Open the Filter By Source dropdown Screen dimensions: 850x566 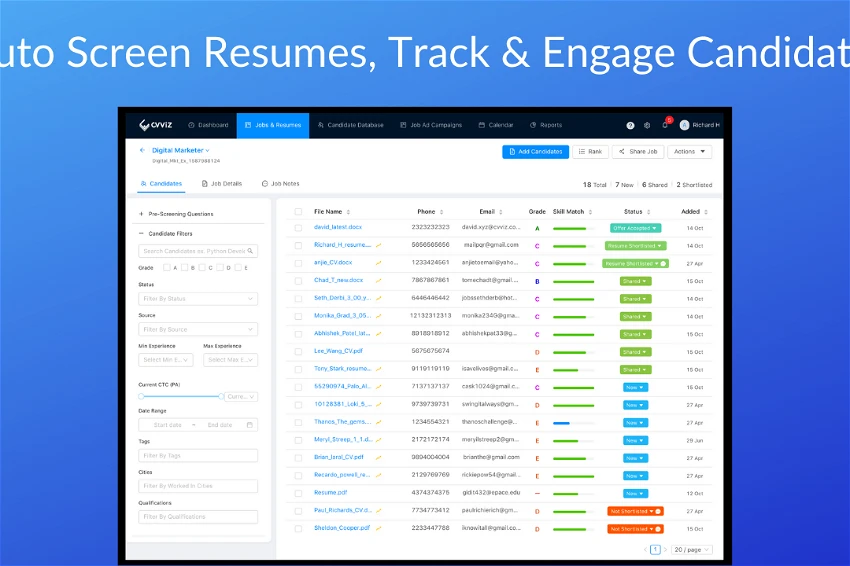point(198,329)
